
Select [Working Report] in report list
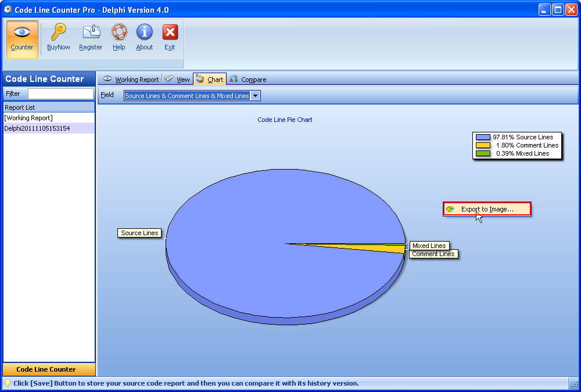[28, 118]
